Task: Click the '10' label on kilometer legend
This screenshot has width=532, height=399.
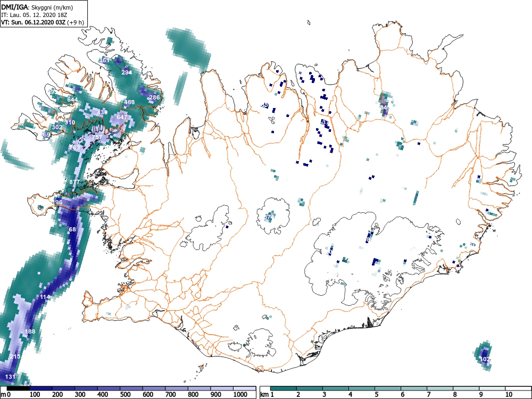Action: (x=509, y=395)
